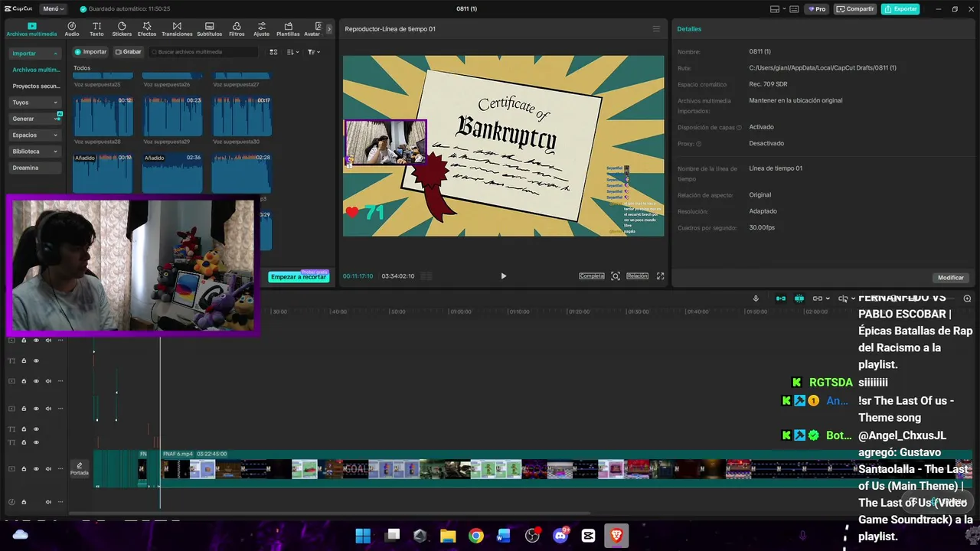The height and width of the screenshot is (551, 980).
Task: Open more options for Portada main track
Action: click(60, 469)
